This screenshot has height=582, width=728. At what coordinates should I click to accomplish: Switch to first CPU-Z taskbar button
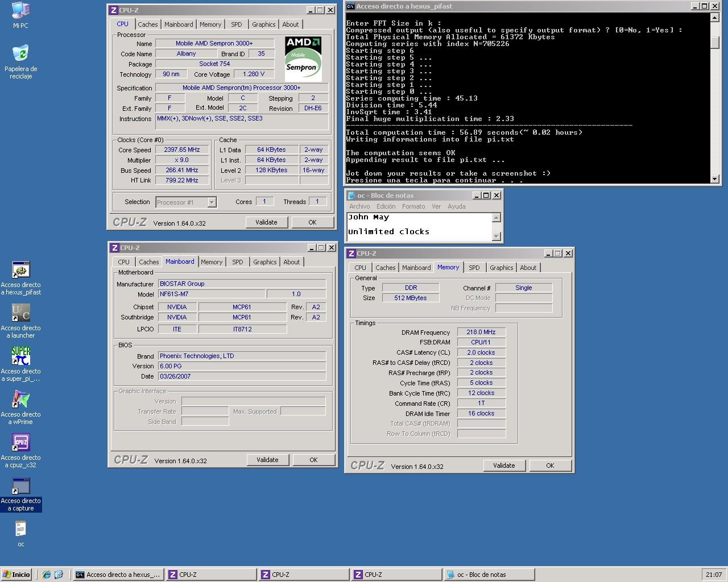211,575
